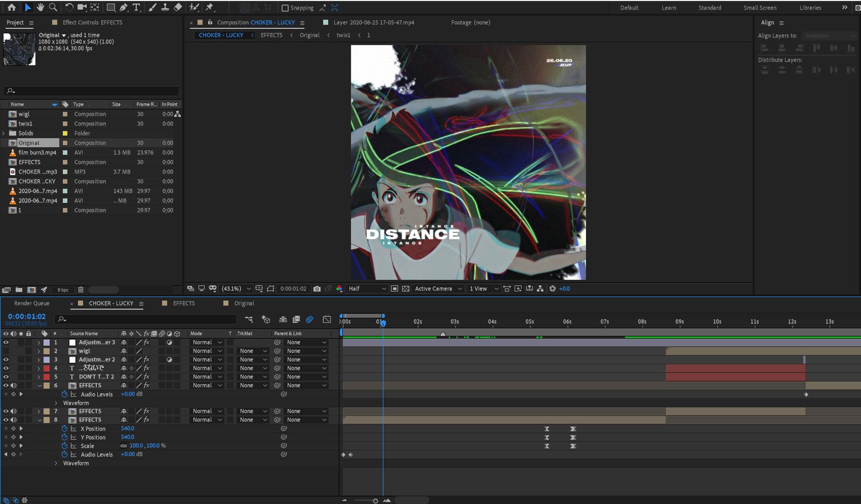Switch to the Small Screen workspace
This screenshot has height=504, width=861.
point(759,8)
